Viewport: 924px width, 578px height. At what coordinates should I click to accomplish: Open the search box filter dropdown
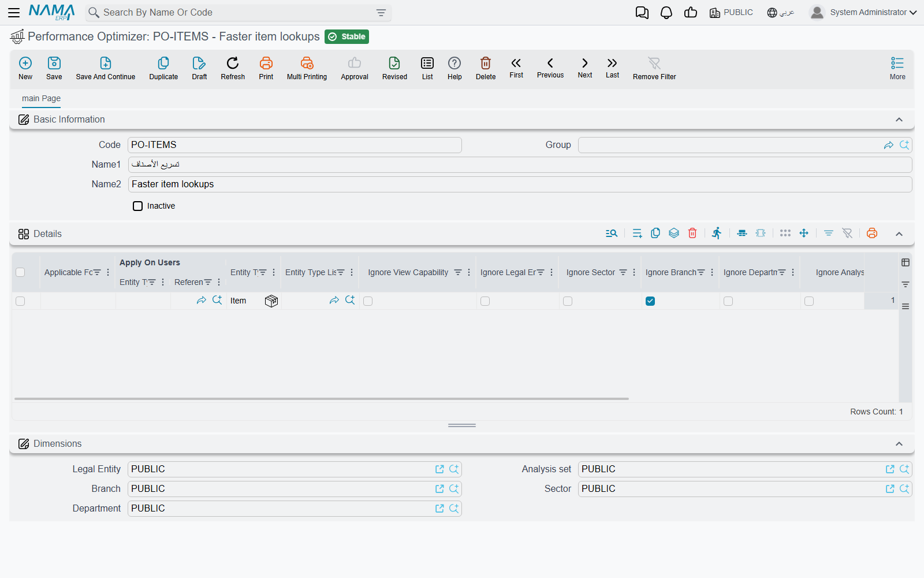pos(381,13)
